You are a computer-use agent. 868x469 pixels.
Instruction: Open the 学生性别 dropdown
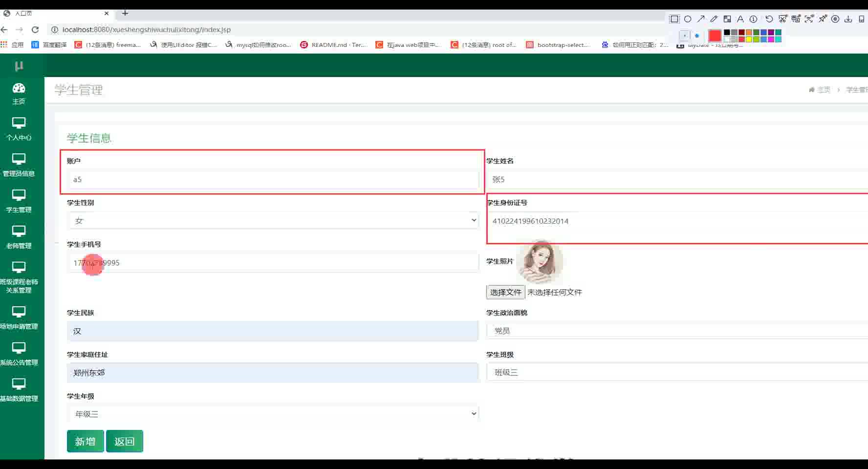pyautogui.click(x=273, y=220)
